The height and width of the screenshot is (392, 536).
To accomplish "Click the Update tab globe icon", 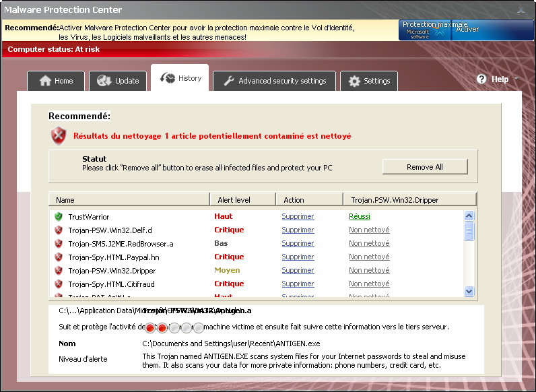I will (104, 81).
